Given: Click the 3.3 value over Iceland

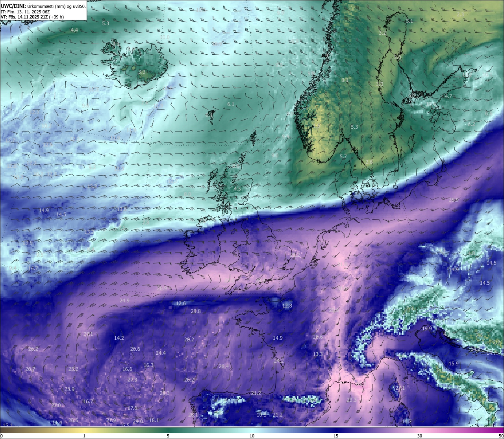Looking at the screenshot, I should 142,72.
